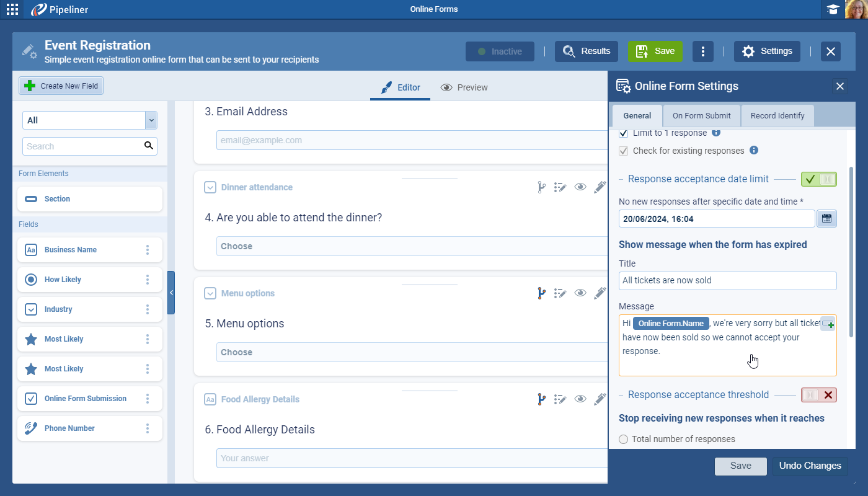Open the app launcher grid icon
Viewport: 868px width, 496px height.
tap(12, 9)
